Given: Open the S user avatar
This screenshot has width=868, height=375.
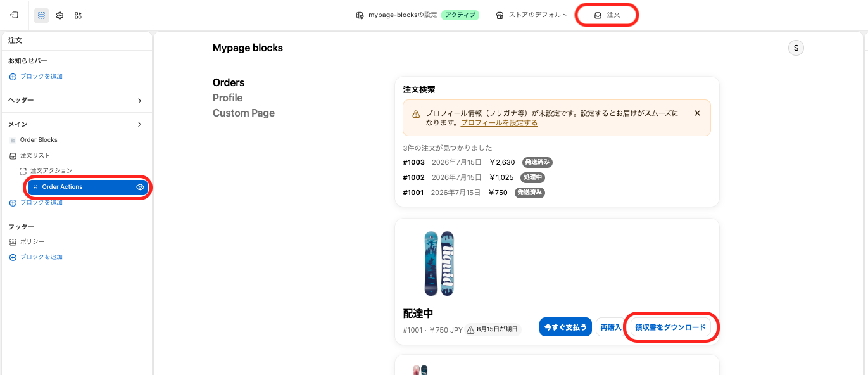Looking at the screenshot, I should (796, 48).
